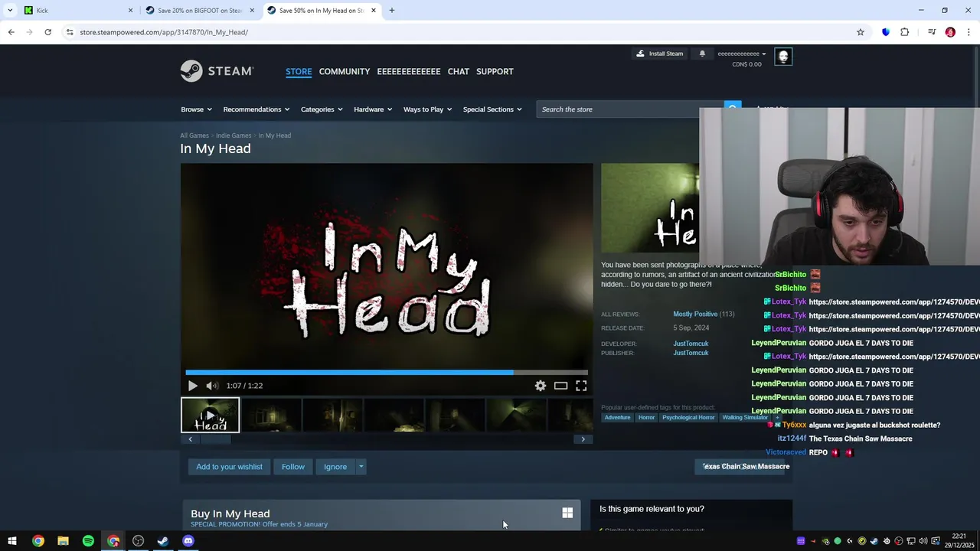980x551 pixels.
Task: Open Chrome profile avatar
Action: pyautogui.click(x=950, y=32)
